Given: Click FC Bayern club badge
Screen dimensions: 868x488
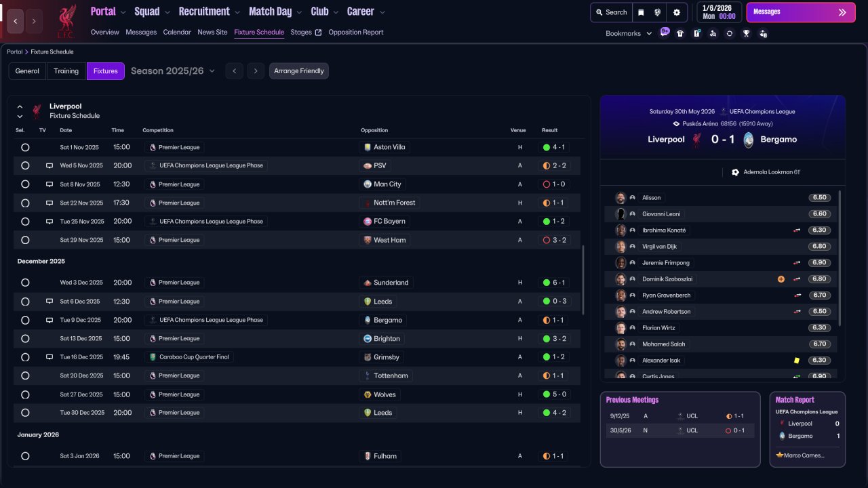Looking at the screenshot, I should coord(368,221).
